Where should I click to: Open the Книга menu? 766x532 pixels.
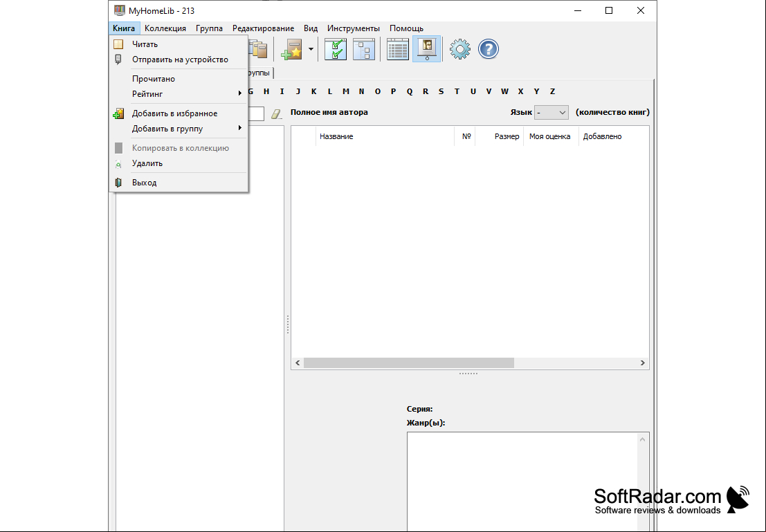pos(124,28)
